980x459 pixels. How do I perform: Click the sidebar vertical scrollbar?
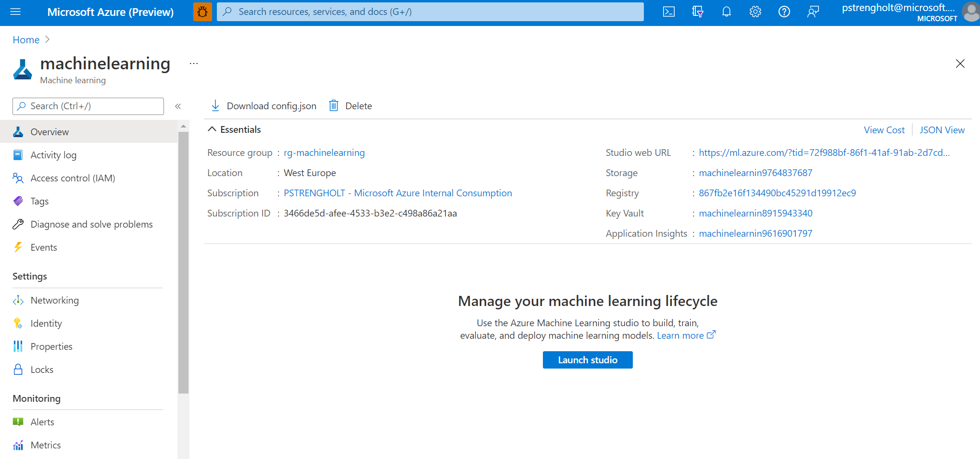tap(183, 262)
